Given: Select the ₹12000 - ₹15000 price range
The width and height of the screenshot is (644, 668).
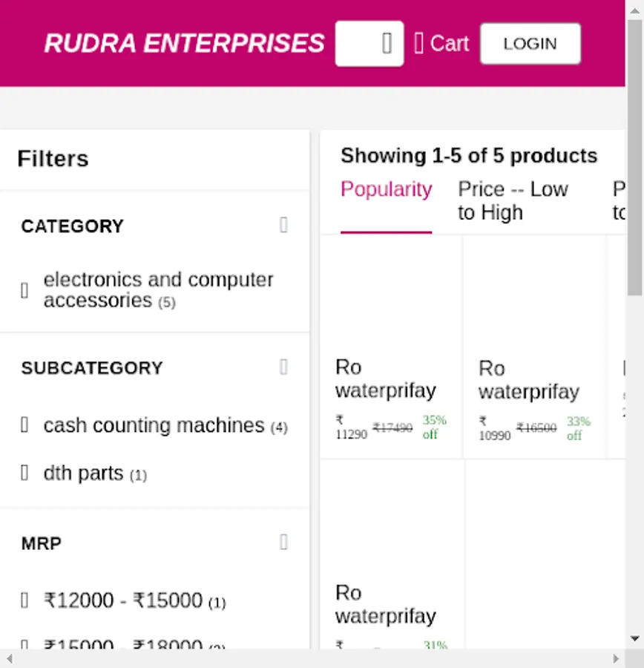Looking at the screenshot, I should [x=24, y=600].
